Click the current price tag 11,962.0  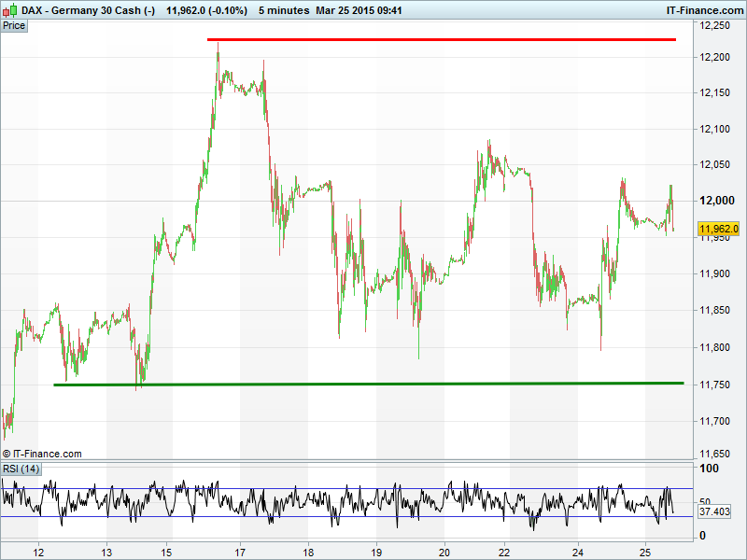(x=719, y=229)
